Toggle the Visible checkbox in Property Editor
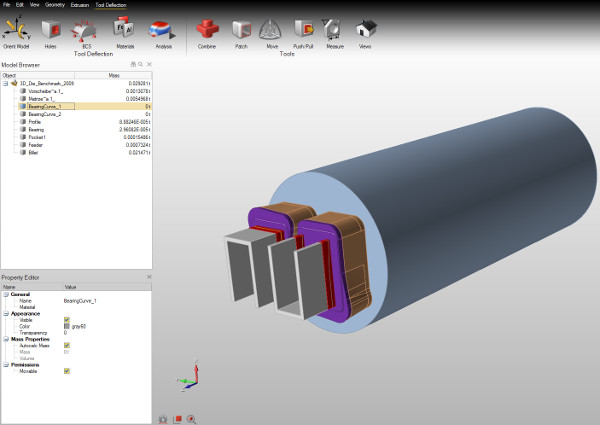The height and width of the screenshot is (425, 600). pos(67,318)
